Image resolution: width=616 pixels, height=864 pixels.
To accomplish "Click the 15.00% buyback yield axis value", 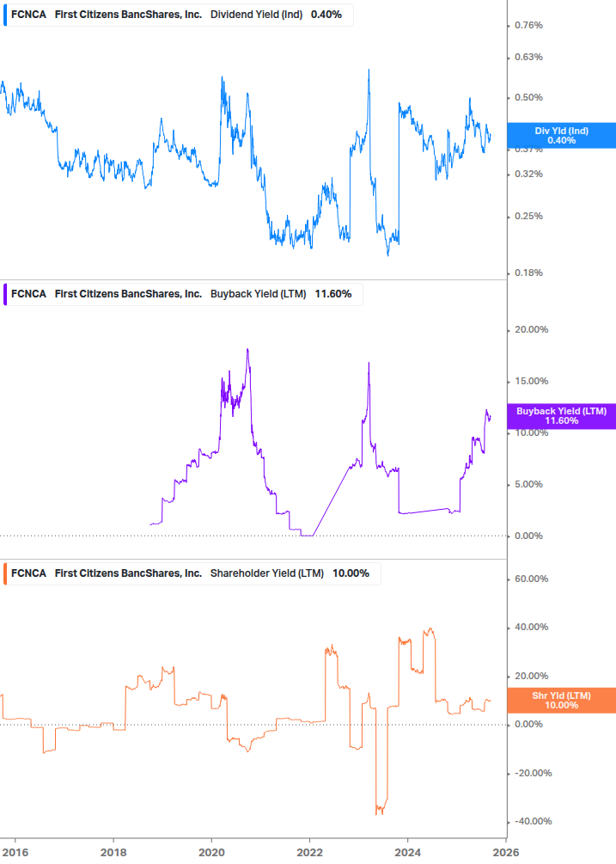I will [531, 382].
